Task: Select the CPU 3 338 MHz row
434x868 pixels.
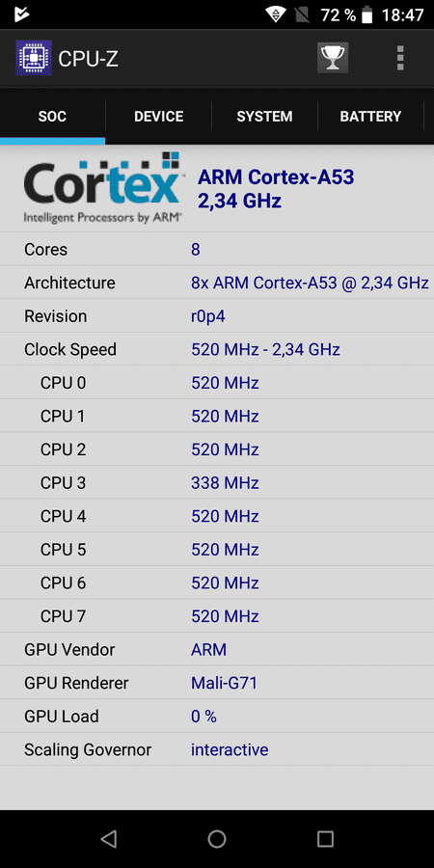Action: [x=217, y=483]
